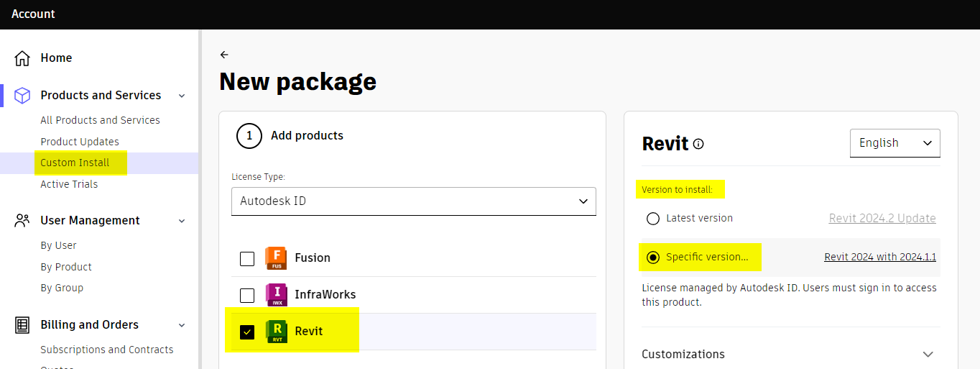Image resolution: width=980 pixels, height=369 pixels.
Task: Expand the Customizations section
Action: pos(928,354)
